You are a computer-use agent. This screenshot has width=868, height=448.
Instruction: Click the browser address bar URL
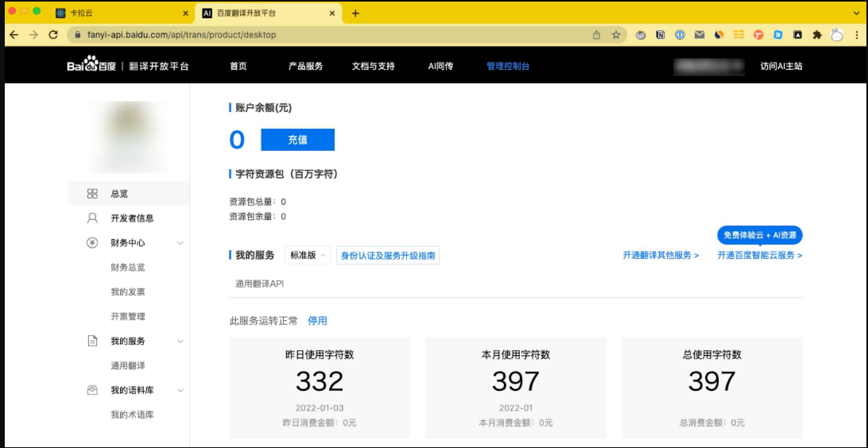(182, 35)
